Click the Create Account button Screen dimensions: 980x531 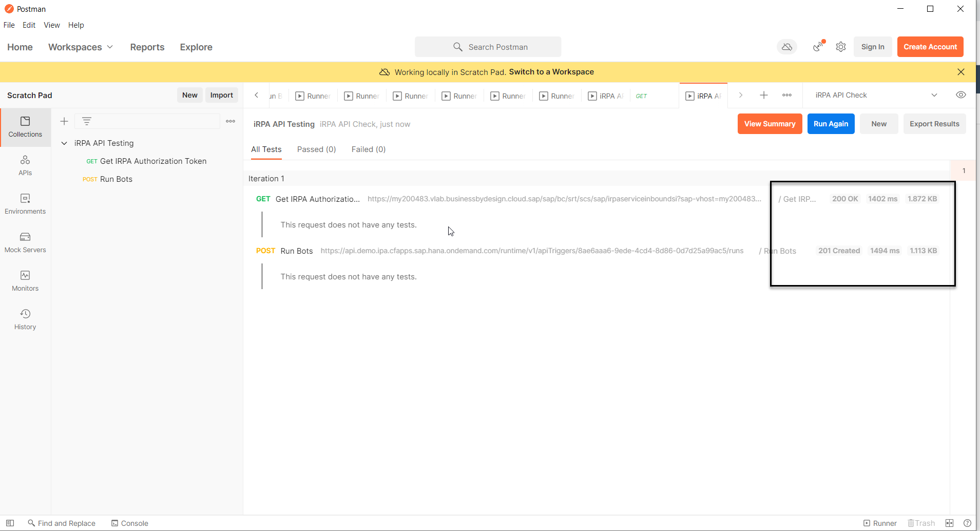tap(930, 47)
